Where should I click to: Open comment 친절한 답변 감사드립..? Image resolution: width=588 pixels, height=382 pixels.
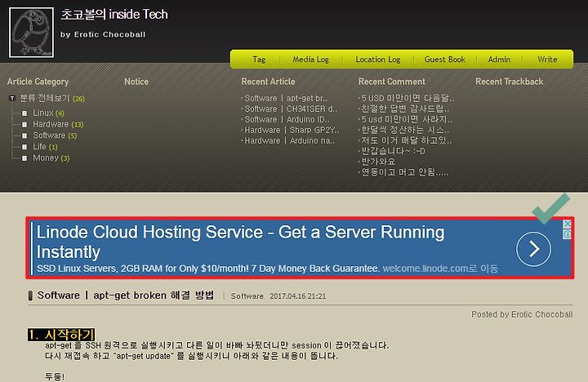[x=405, y=109]
